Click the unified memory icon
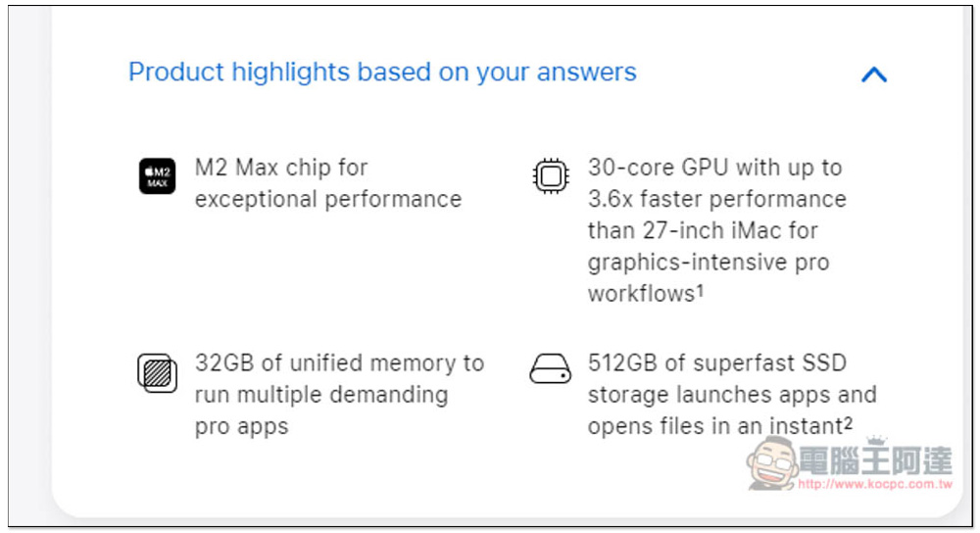Image resolution: width=980 pixels, height=533 pixels. click(x=157, y=372)
